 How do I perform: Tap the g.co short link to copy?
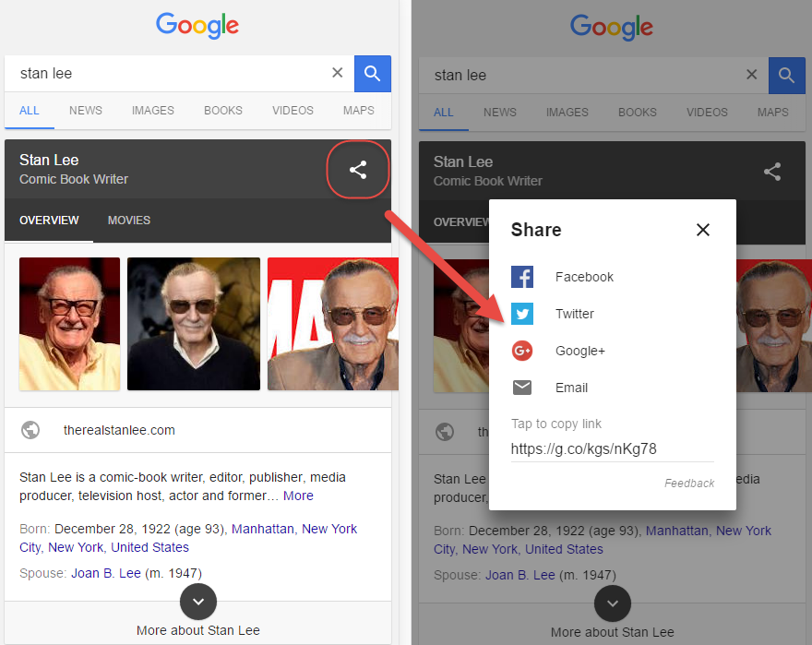pos(584,449)
